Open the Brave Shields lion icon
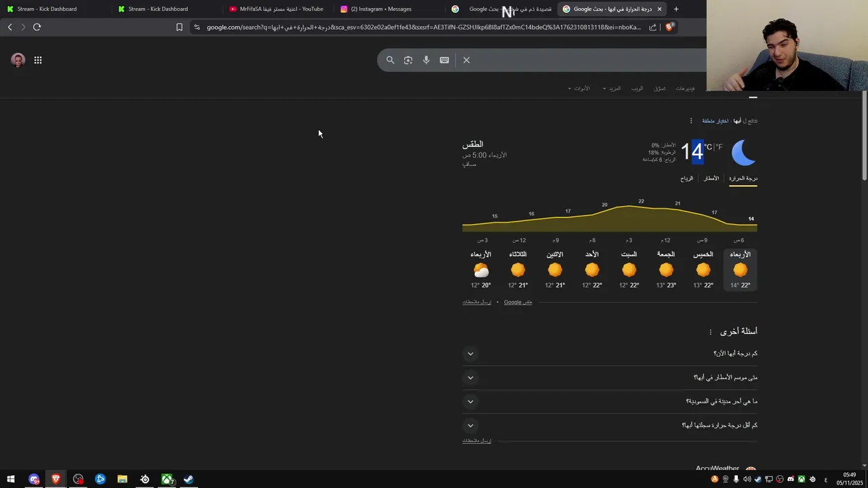868x488 pixels. (669, 27)
